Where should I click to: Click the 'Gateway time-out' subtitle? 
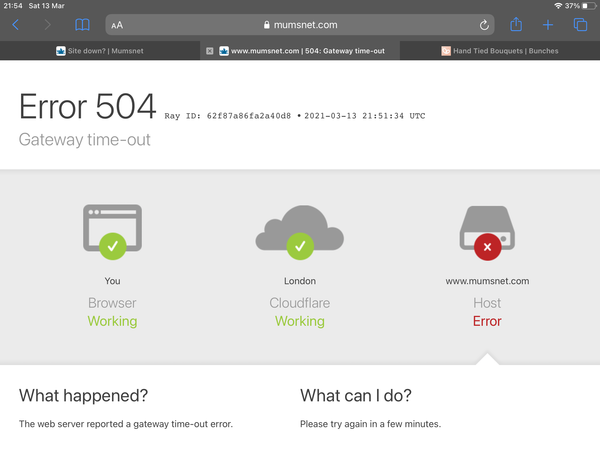(x=85, y=140)
